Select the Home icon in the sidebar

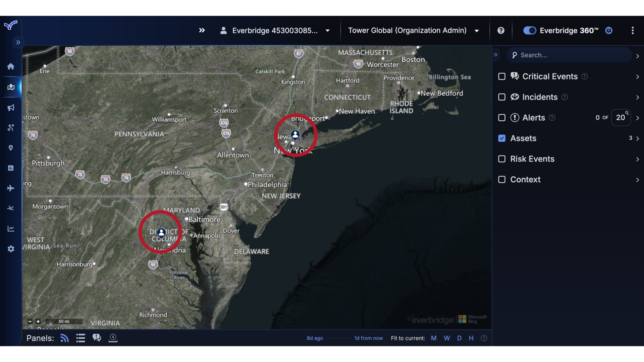(x=11, y=66)
